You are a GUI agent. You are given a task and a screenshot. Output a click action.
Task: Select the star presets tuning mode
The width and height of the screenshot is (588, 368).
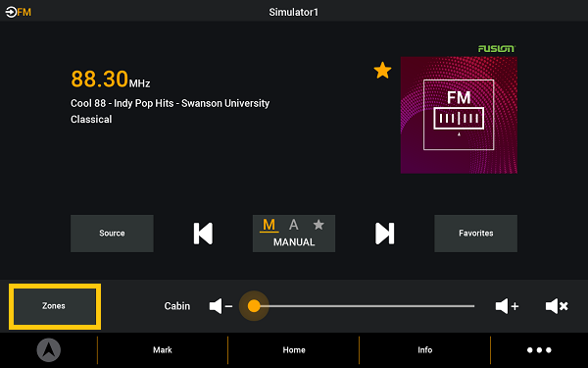tap(318, 225)
